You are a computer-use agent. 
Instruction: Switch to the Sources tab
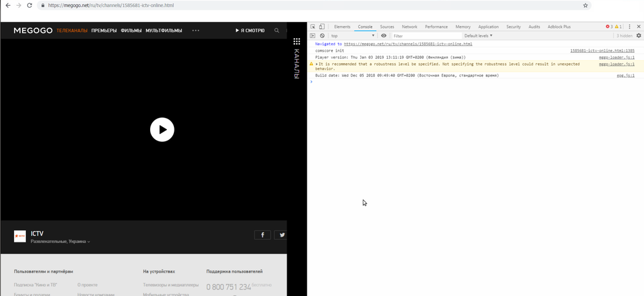387,26
